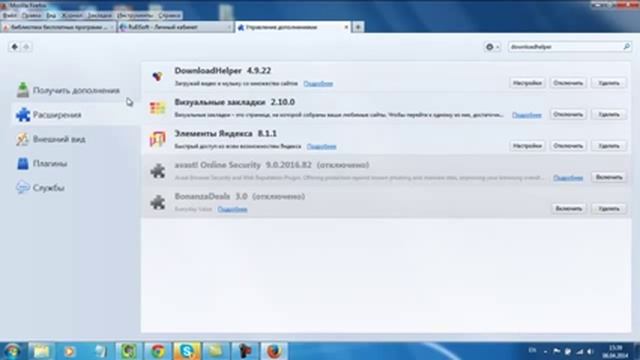Viewport: 640px width, 360px height.
Task: Remove DownloadHelper with Удалить button
Action: [x=609, y=83]
